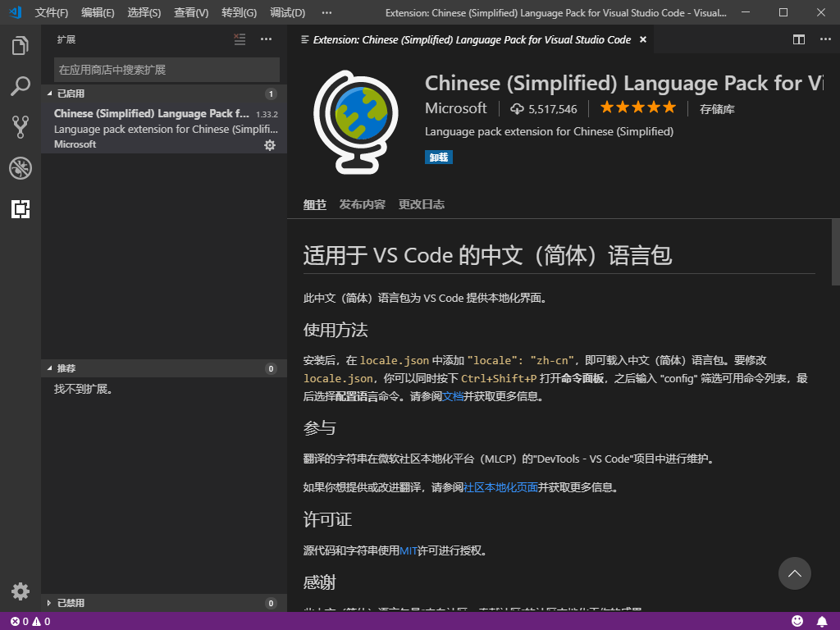
Task: Open the Search view icon
Action: point(21,86)
